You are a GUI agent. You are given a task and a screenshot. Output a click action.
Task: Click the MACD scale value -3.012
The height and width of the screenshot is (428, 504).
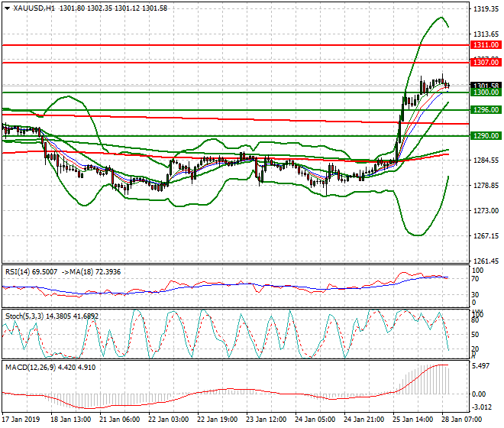[482, 407]
